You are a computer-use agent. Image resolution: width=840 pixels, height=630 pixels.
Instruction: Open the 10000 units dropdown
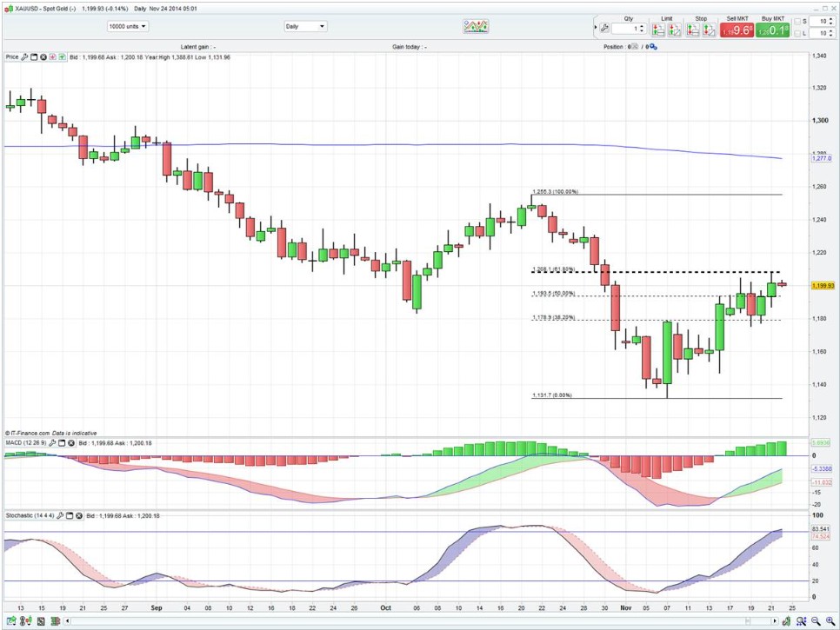click(x=128, y=26)
